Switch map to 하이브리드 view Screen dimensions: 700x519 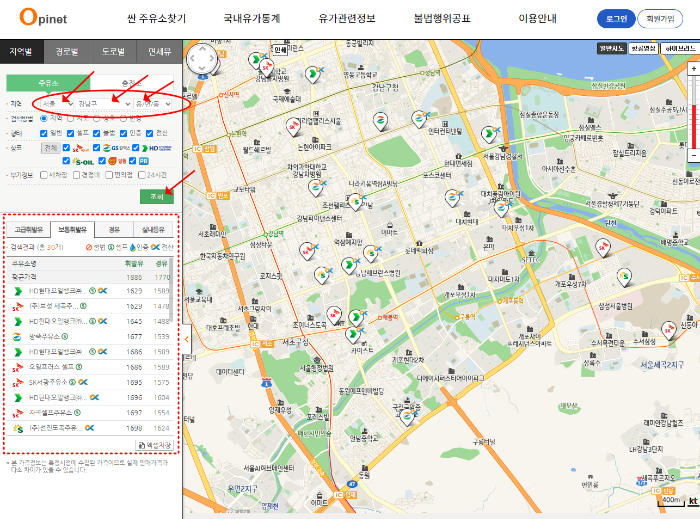680,48
